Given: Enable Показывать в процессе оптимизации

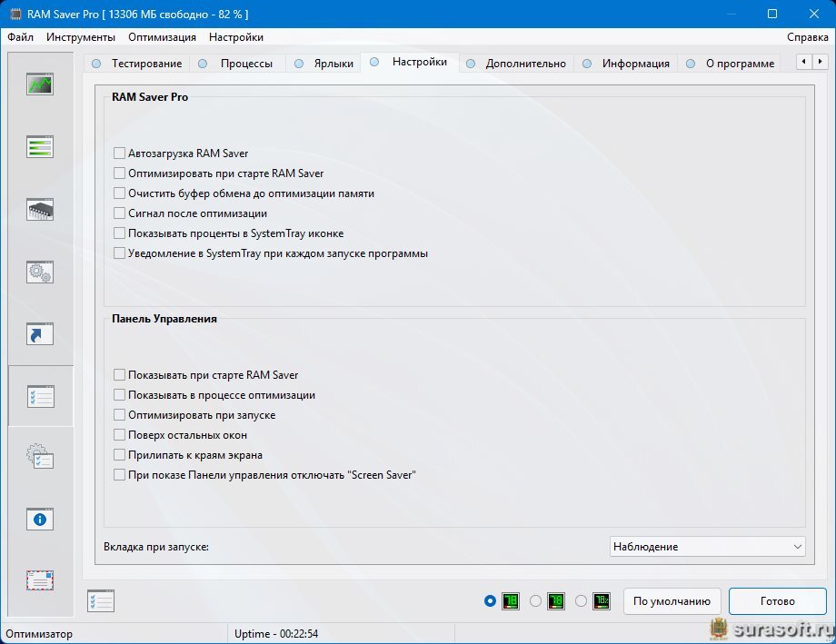Looking at the screenshot, I should (x=119, y=395).
